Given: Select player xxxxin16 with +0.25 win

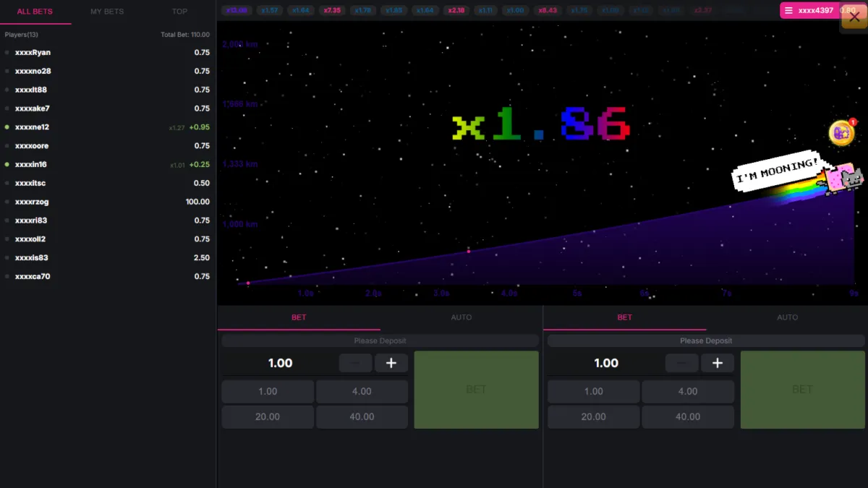Looking at the screenshot, I should point(108,165).
